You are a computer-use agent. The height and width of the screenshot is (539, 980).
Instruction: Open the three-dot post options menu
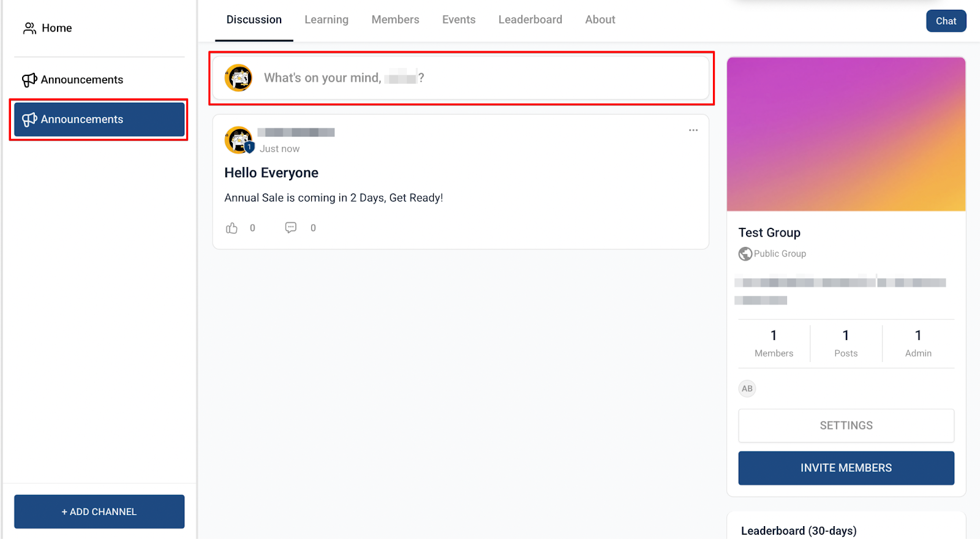tap(693, 130)
